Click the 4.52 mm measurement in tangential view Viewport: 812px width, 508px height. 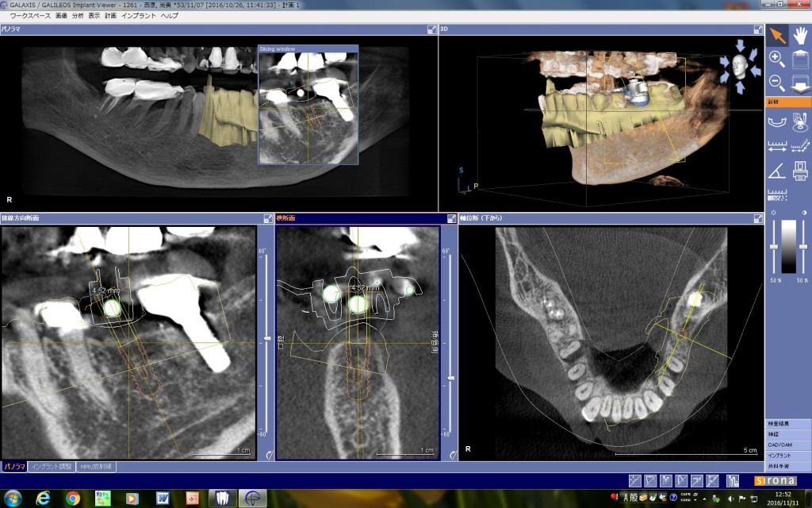point(105,291)
